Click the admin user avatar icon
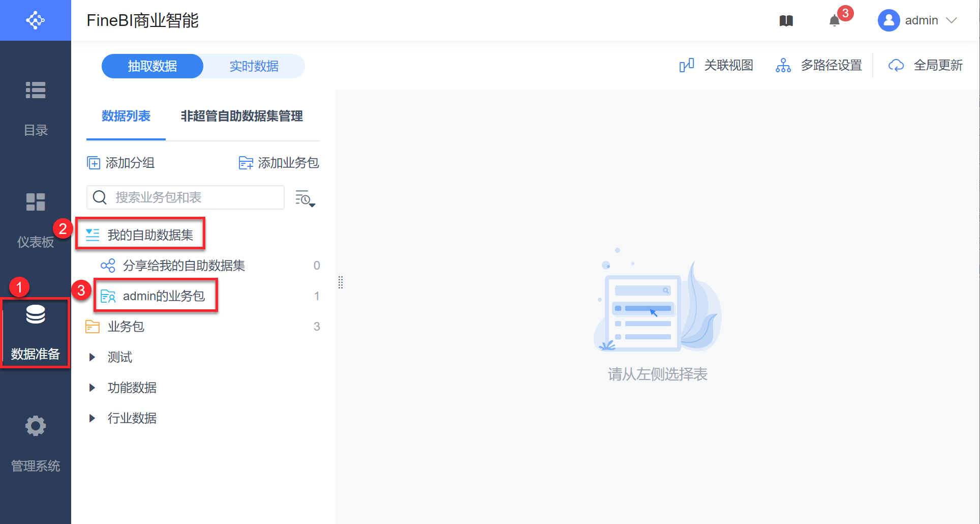Screen dimensions: 980x524 (889, 20)
